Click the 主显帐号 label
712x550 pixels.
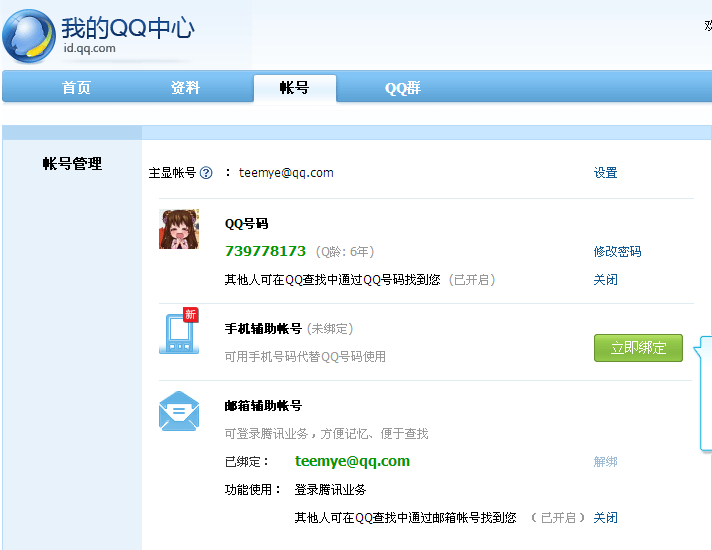(172, 173)
